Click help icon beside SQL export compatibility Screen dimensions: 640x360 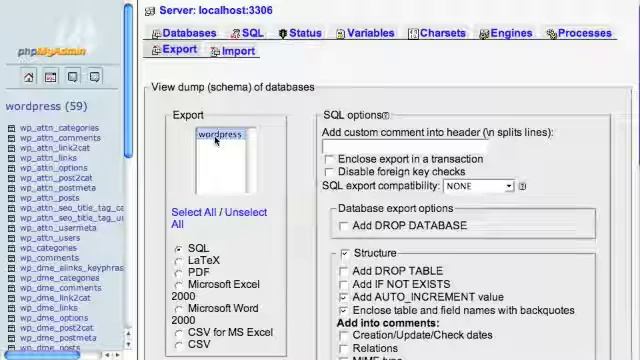pos(522,186)
